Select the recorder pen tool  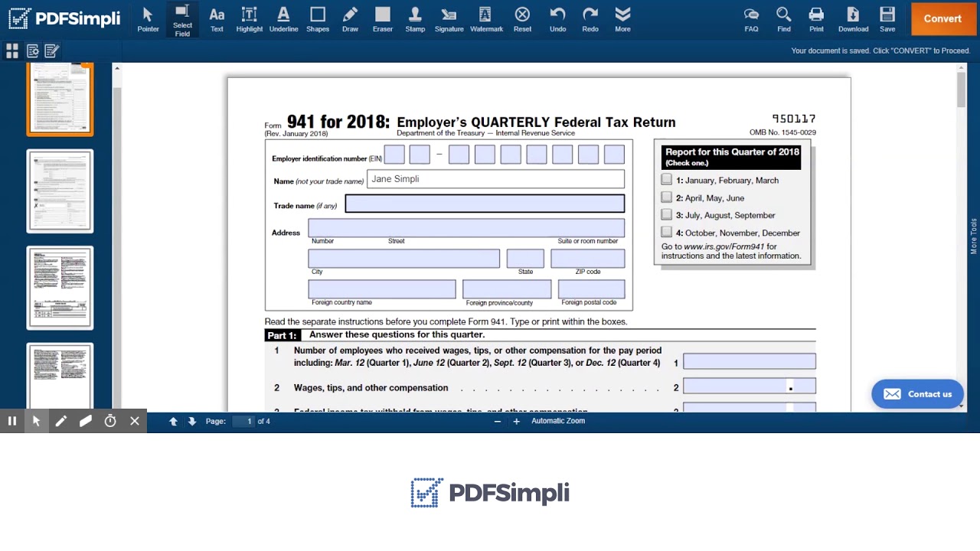tap(61, 421)
